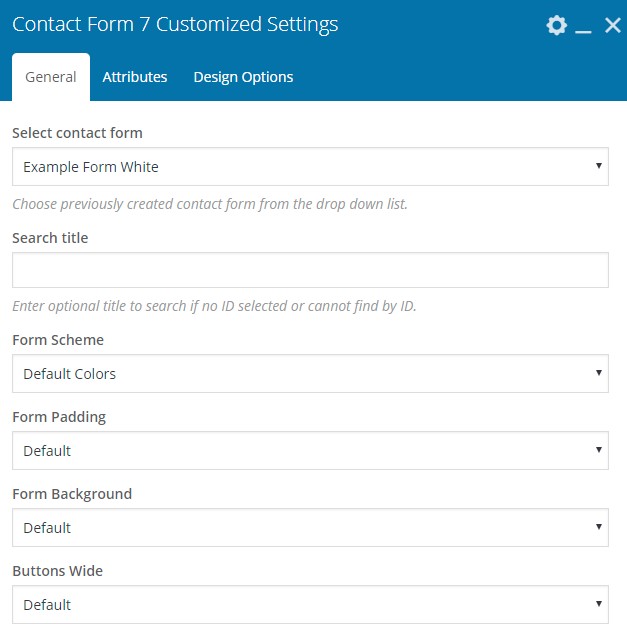Switch to the Attributes tab
The height and width of the screenshot is (633, 627).
pos(135,77)
